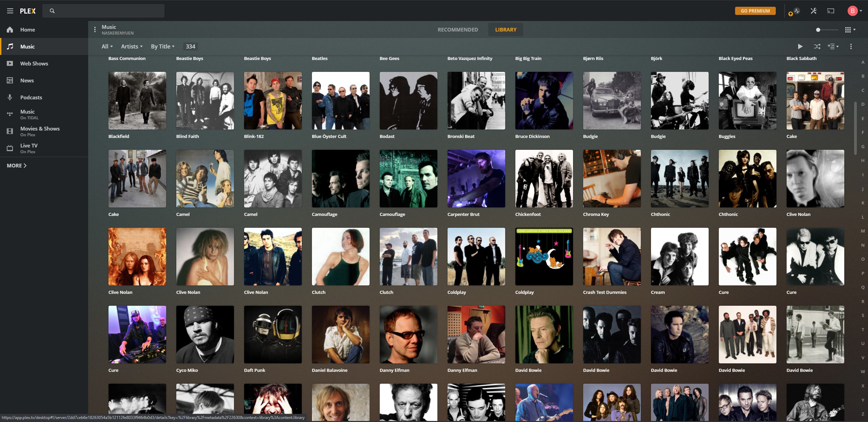Switch to the Recommended tab

tap(458, 29)
